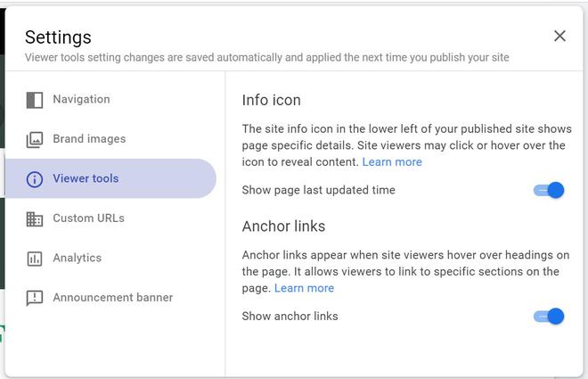Switch to the Brand images tab label
Screen dimensions: 588x379
tap(89, 139)
